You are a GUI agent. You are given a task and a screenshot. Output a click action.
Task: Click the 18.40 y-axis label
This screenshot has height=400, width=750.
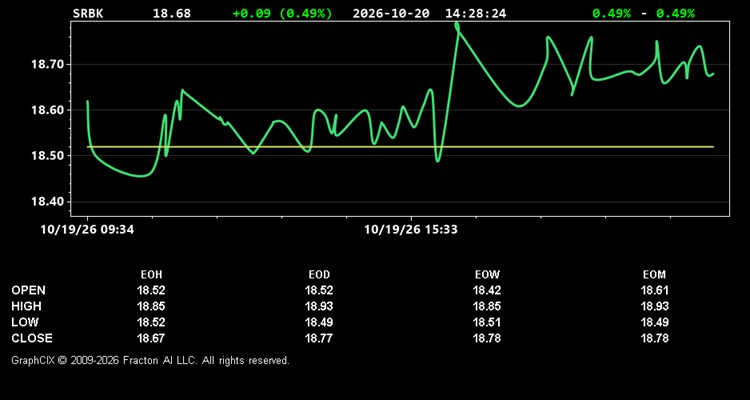(x=47, y=201)
